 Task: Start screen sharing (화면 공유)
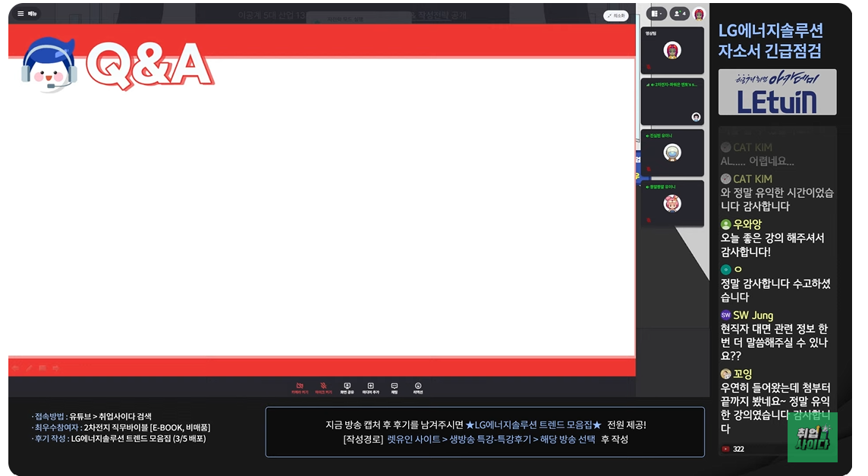(347, 388)
